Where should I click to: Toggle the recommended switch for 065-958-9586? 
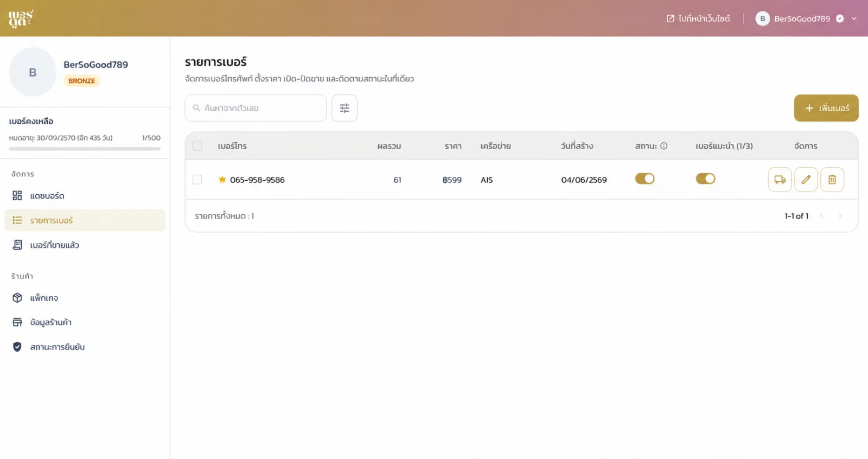pyautogui.click(x=706, y=179)
